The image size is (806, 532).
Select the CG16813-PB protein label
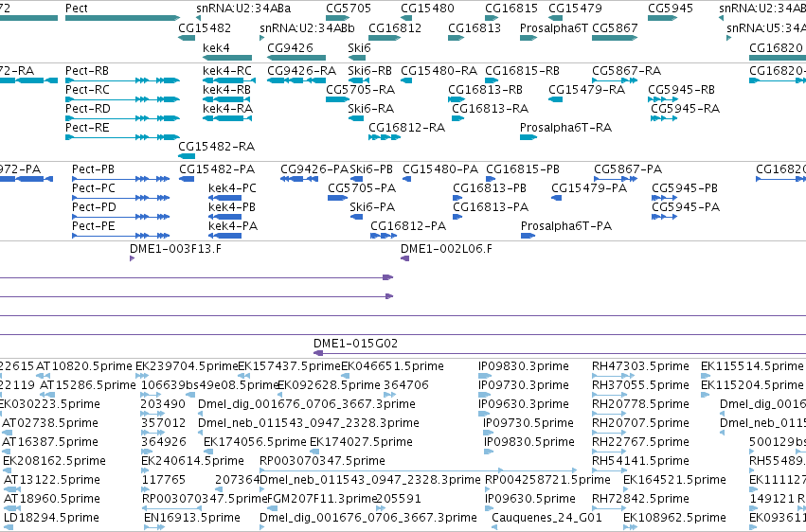tap(490, 188)
